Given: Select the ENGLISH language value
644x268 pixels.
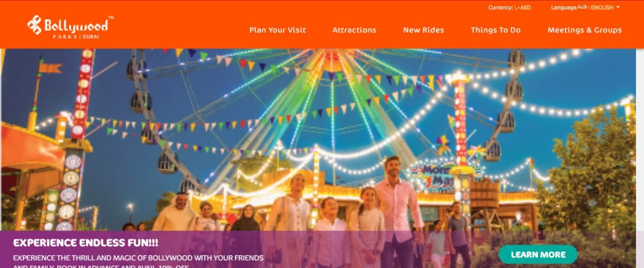Looking at the screenshot, I should (602, 8).
